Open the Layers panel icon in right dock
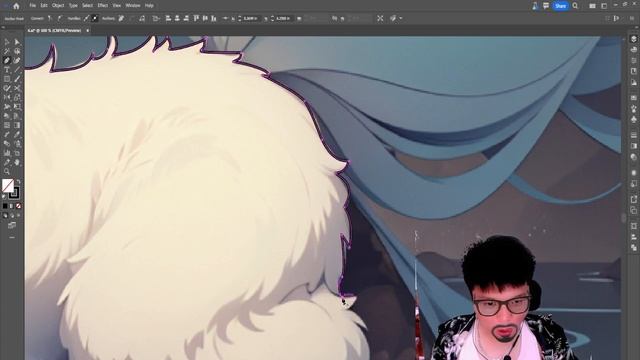The width and height of the screenshot is (640, 360). 633,39
